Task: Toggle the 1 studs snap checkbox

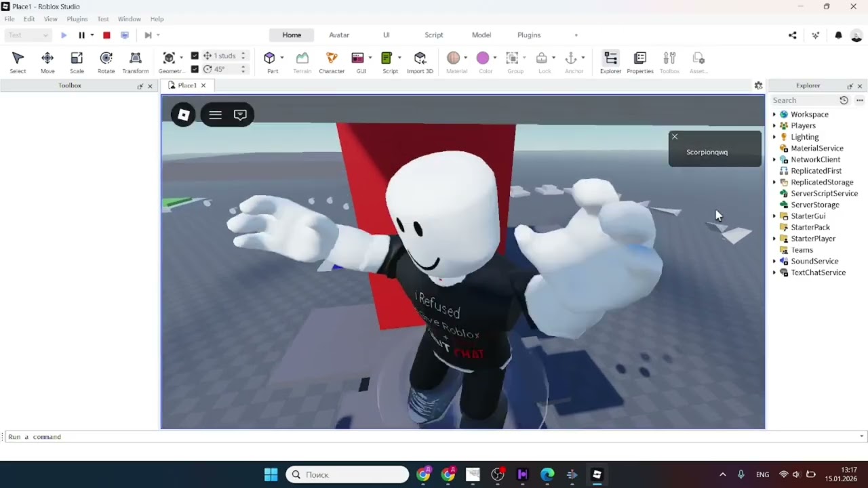Action: [195, 56]
